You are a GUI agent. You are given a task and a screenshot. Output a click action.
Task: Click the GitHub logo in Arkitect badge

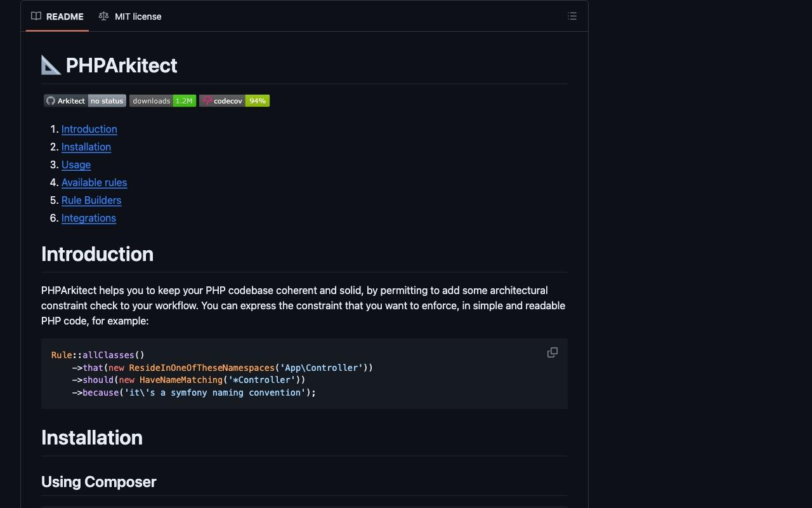(x=51, y=100)
